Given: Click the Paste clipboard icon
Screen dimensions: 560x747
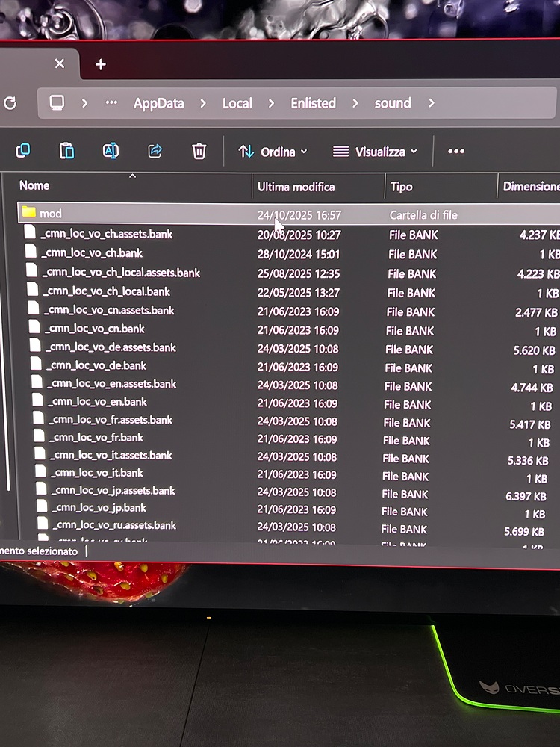Looking at the screenshot, I should coord(67,151).
